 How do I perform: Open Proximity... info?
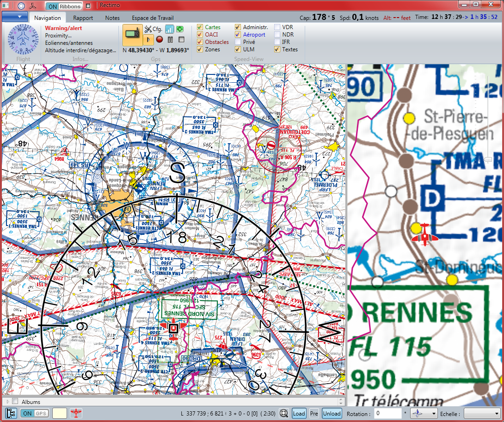(x=58, y=35)
